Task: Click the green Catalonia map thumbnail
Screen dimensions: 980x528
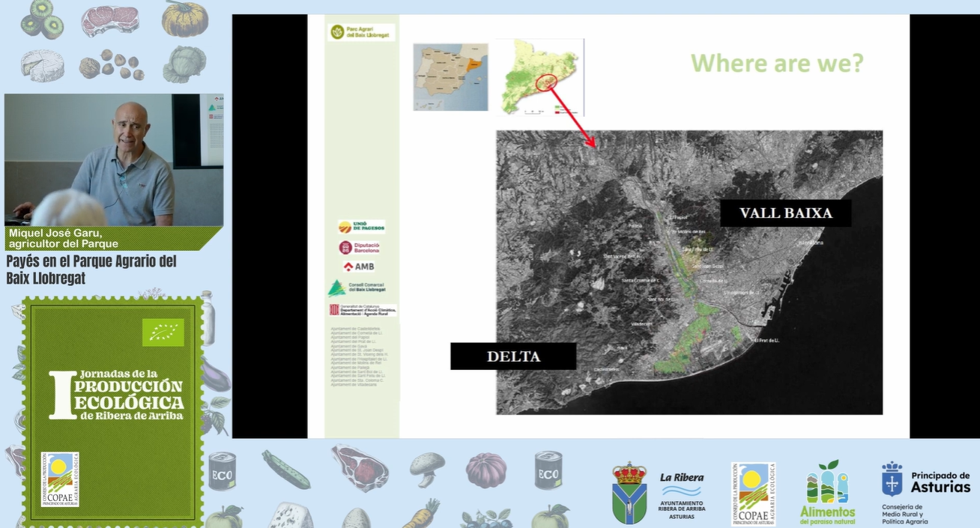Action: tap(539, 76)
